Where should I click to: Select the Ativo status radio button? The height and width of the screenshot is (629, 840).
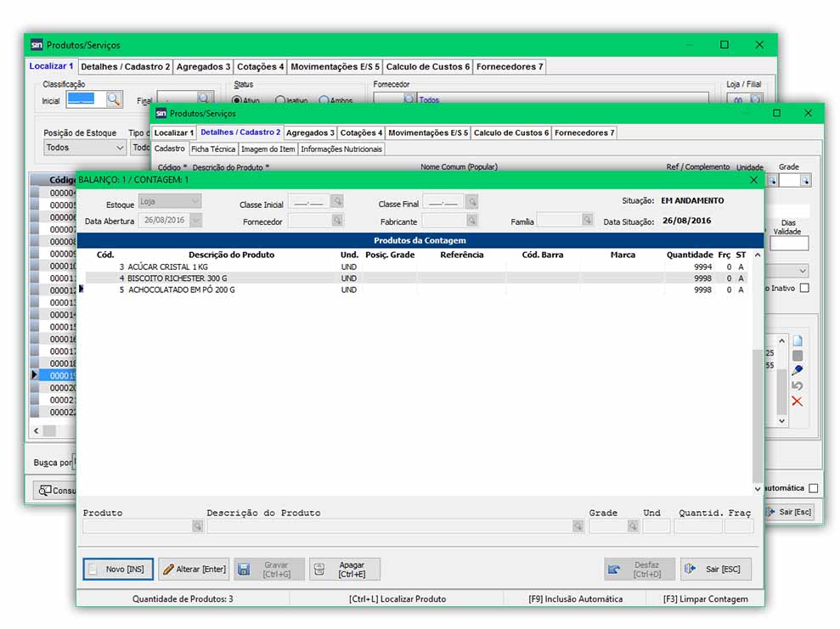236,100
